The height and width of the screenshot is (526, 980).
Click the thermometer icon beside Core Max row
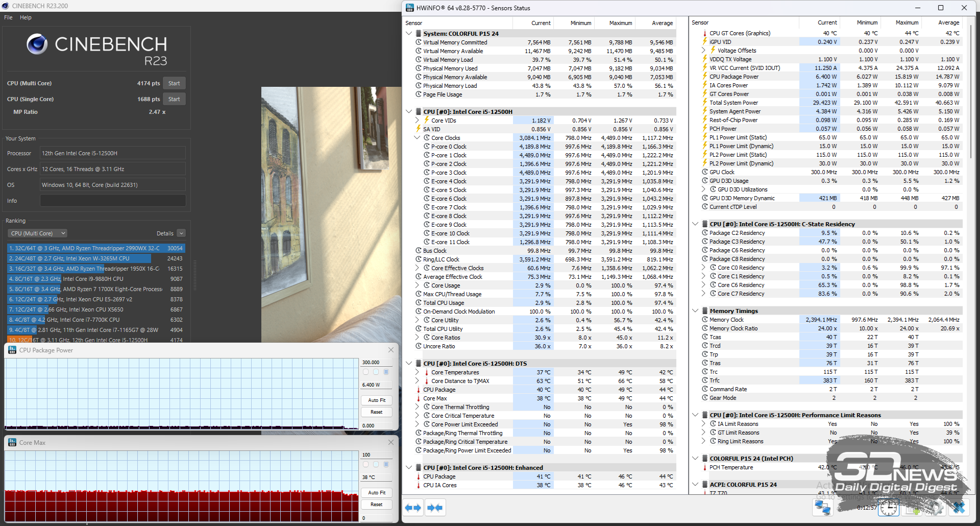pyautogui.click(x=419, y=398)
